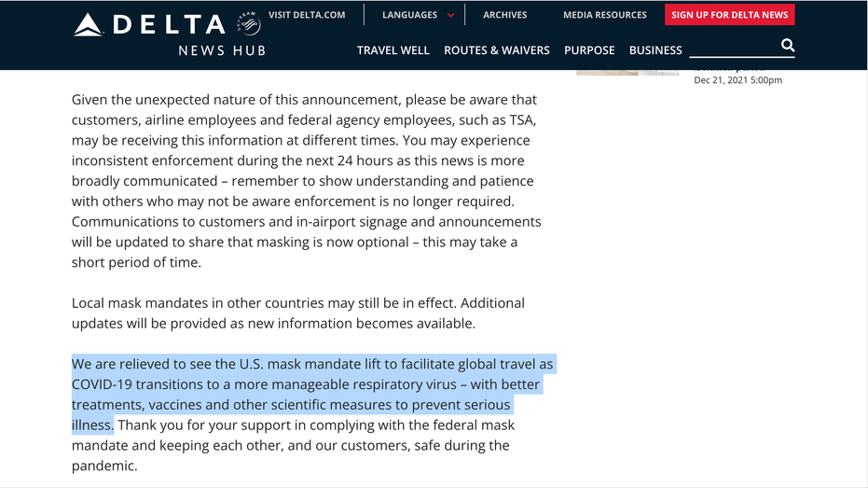Click the DELTA wordmark in the header
The image size is (868, 488).
click(169, 25)
